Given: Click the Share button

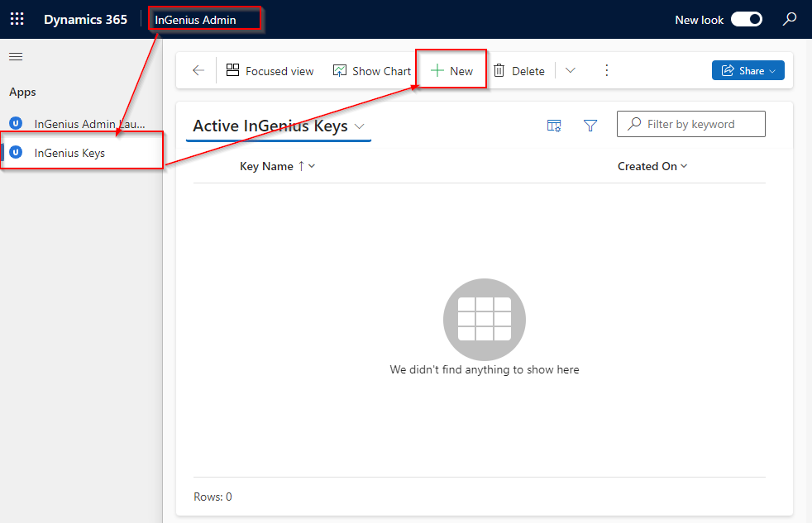Looking at the screenshot, I should pyautogui.click(x=748, y=71).
